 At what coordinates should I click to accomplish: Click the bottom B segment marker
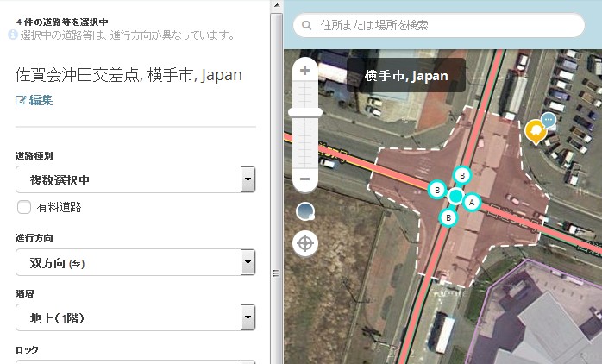click(448, 217)
